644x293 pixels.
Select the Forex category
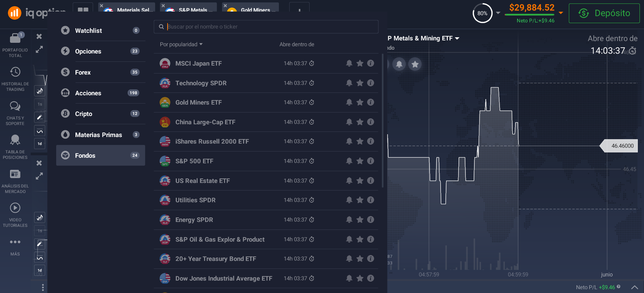pos(101,72)
